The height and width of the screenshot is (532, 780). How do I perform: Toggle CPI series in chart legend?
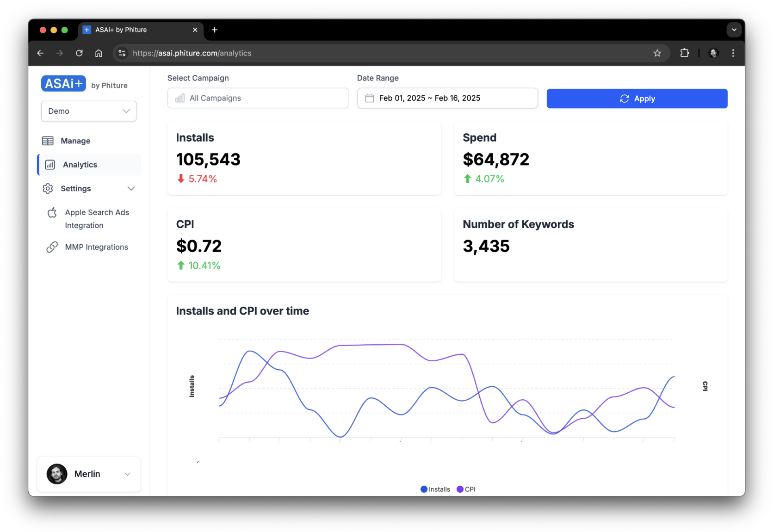pos(466,489)
